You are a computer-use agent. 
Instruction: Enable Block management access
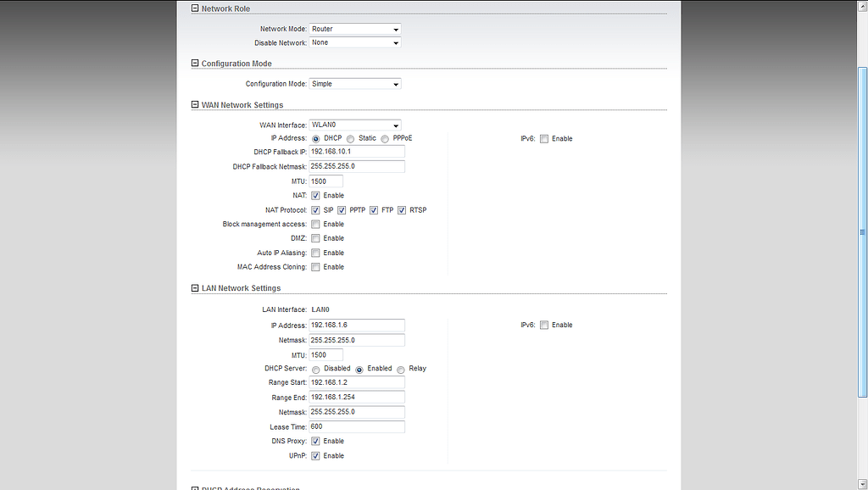coord(314,224)
